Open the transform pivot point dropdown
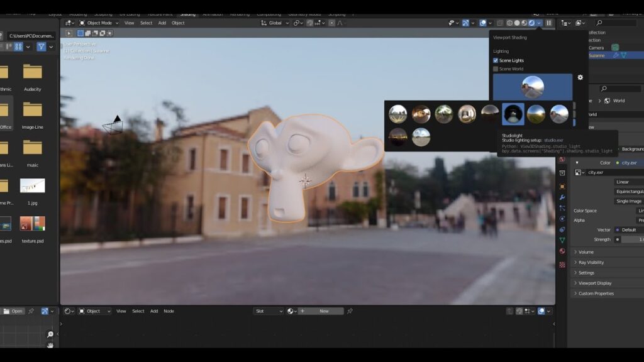 click(x=298, y=23)
